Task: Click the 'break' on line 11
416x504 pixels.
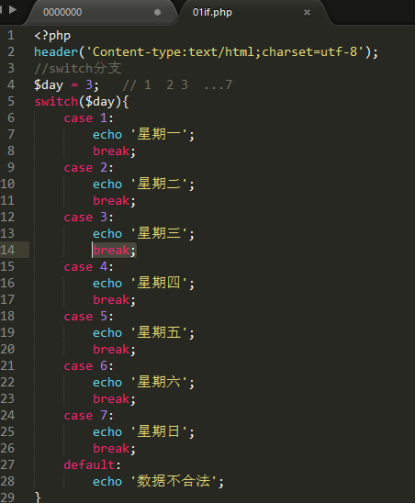Action: pyautogui.click(x=111, y=200)
